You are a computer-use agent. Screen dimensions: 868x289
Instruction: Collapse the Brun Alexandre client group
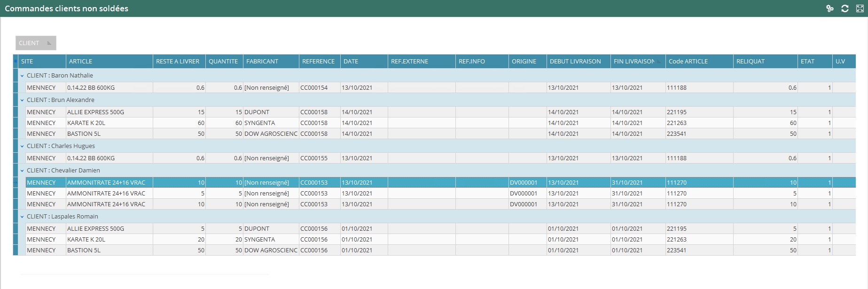[x=22, y=100]
